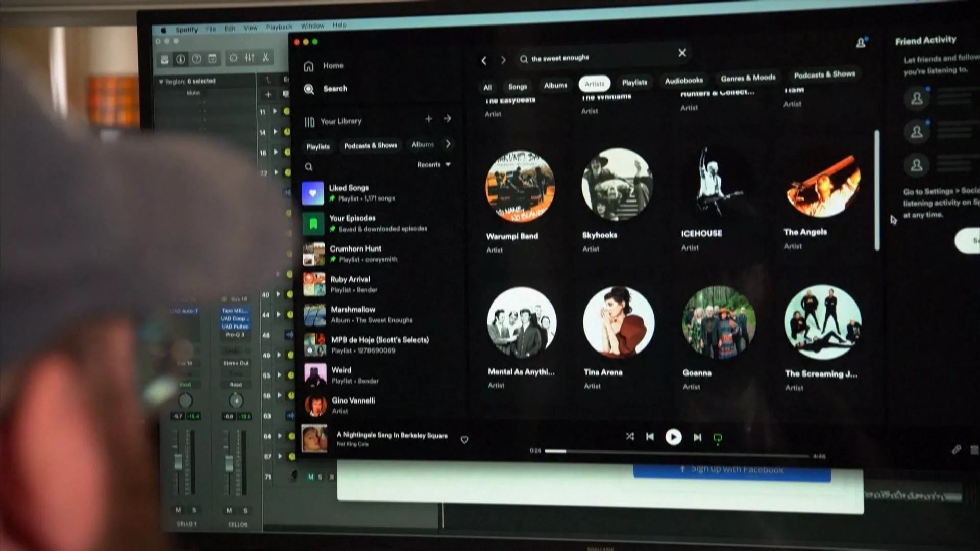The image size is (980, 551).
Task: Toggle shuffle playback
Action: (x=630, y=436)
